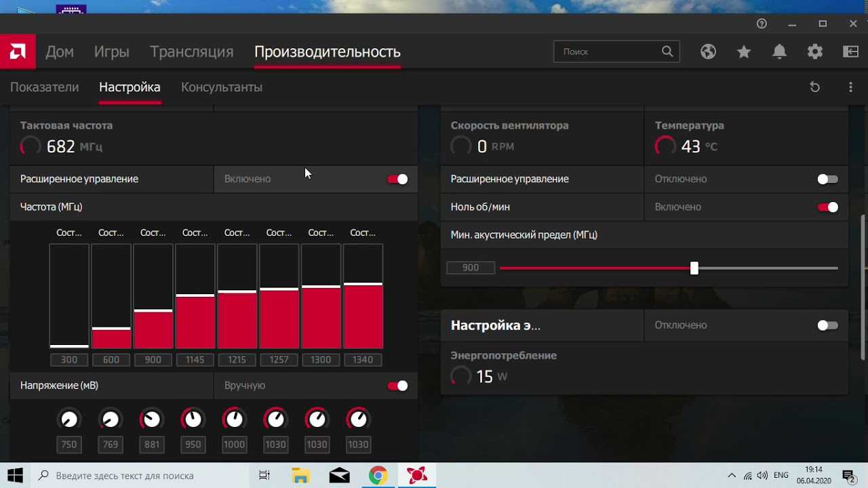
Task: Open favorites star icon
Action: pos(744,52)
